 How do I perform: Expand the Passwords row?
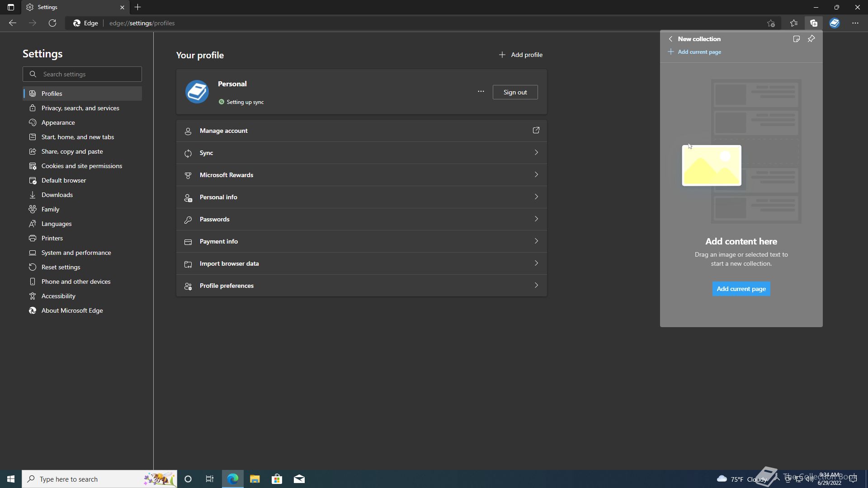point(362,219)
